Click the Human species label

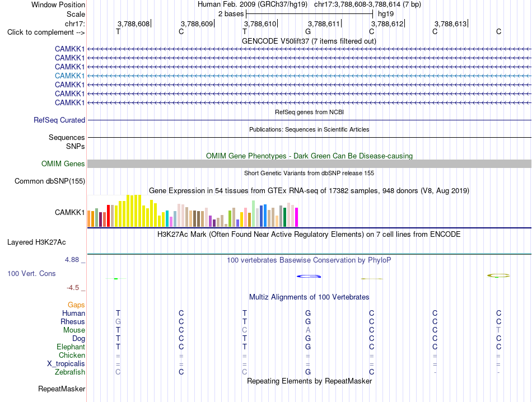pos(73,313)
